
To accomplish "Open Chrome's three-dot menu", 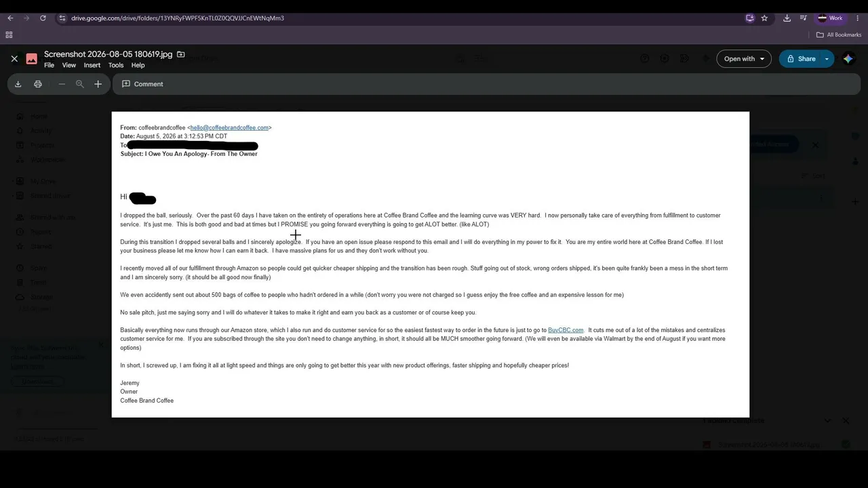I will [857, 18].
